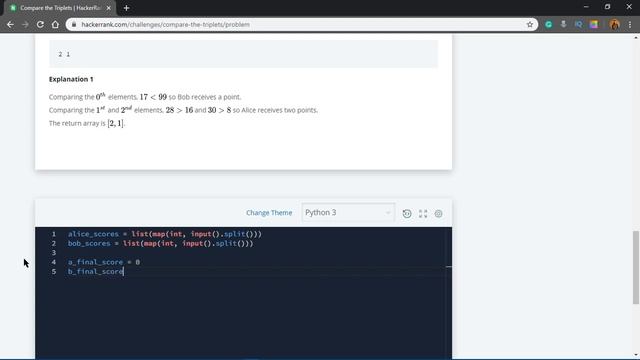Reload the HackerRank page
Image resolution: width=640 pixels, height=360 pixels.
pyautogui.click(x=40, y=24)
